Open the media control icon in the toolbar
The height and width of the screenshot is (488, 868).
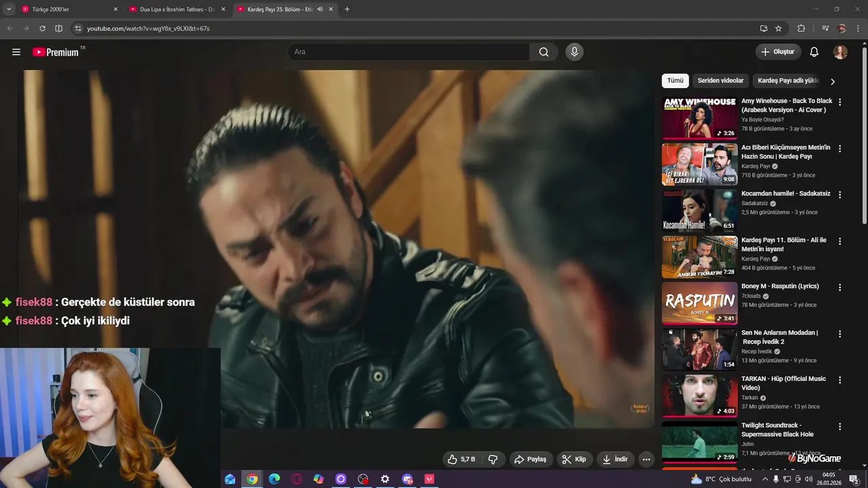tap(825, 28)
